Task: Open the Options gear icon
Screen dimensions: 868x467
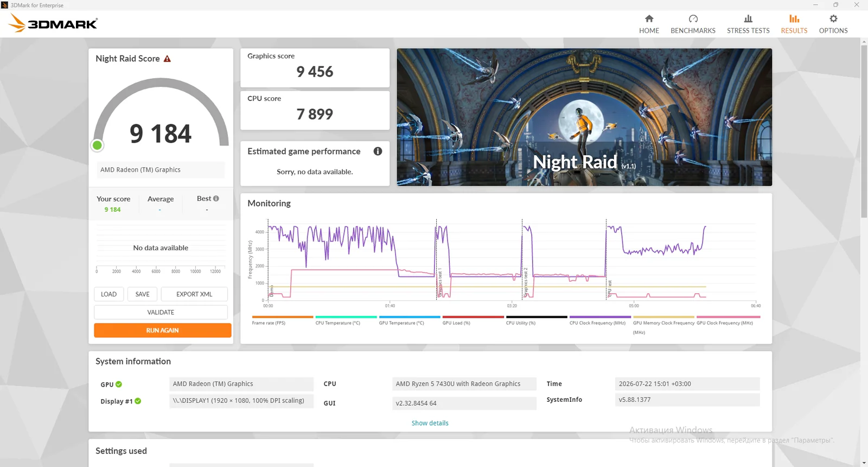Action: point(833,19)
